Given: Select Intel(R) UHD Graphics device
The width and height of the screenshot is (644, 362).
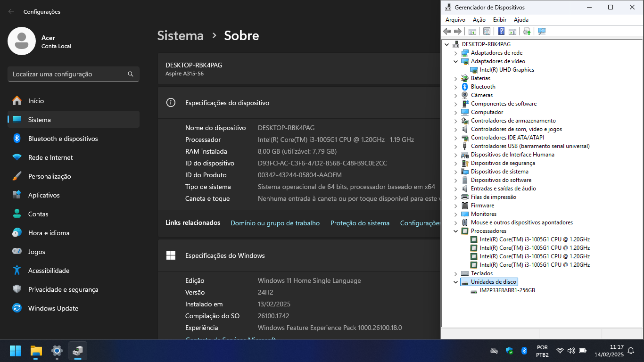Looking at the screenshot, I should 507,70.
